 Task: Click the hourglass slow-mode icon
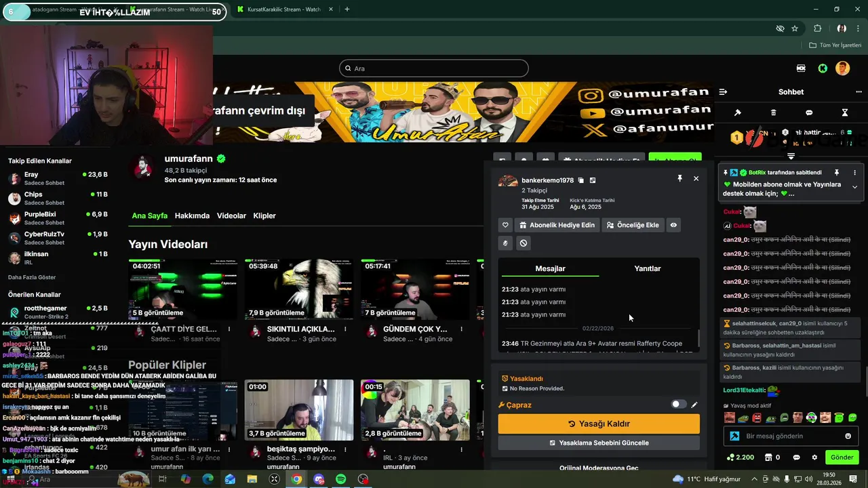[845, 113]
